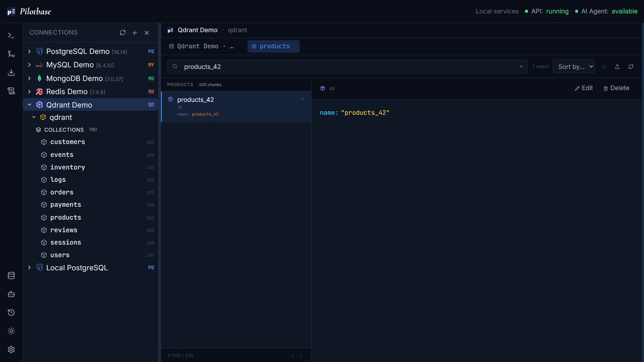This screenshot has height=362, width=644.
Task: Go to previous page of chunks
Action: (x=293, y=355)
